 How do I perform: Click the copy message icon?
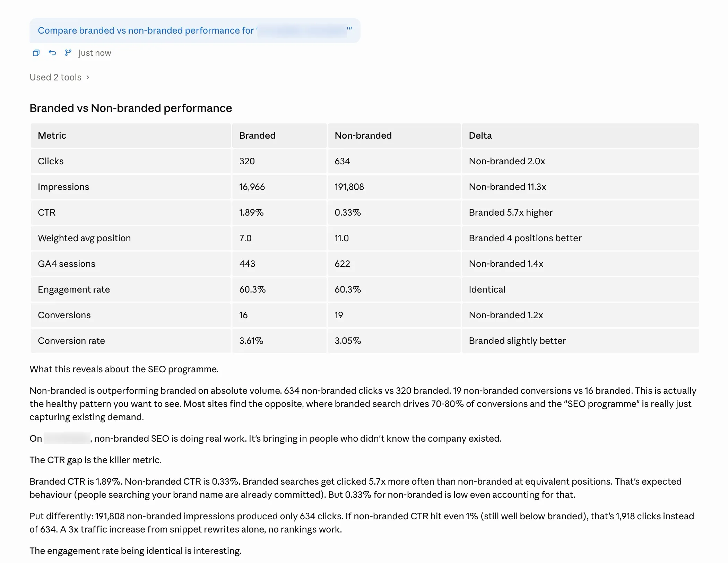36,53
